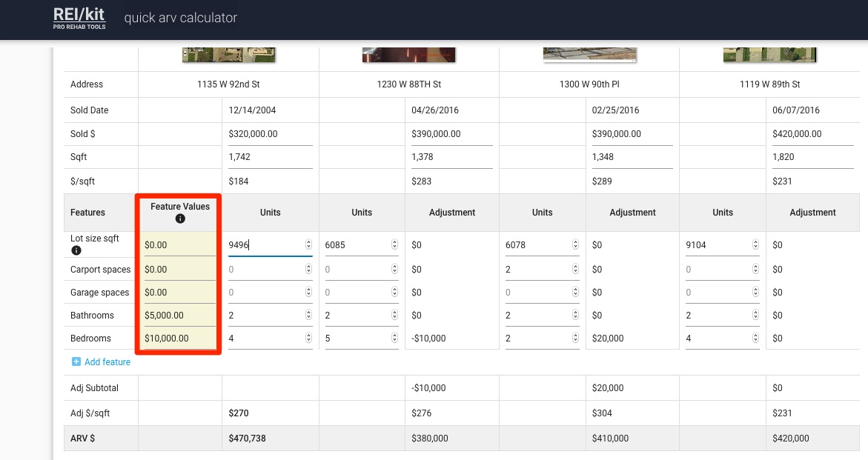868x460 pixels.
Task: Select the lot size units field showing 9496
Action: [x=267, y=244]
